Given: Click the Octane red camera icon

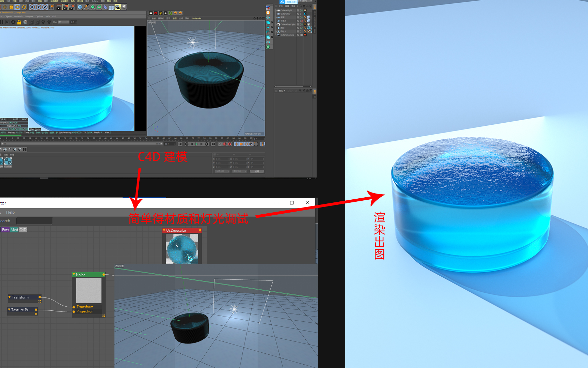Looking at the screenshot, I should (156, 13).
